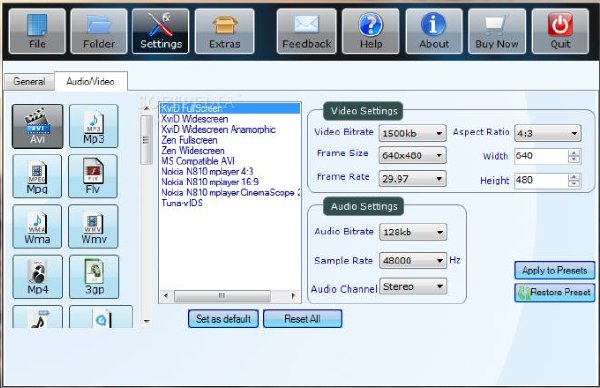600x388 pixels.
Task: Click the Restore Preset button
Action: [x=554, y=293]
